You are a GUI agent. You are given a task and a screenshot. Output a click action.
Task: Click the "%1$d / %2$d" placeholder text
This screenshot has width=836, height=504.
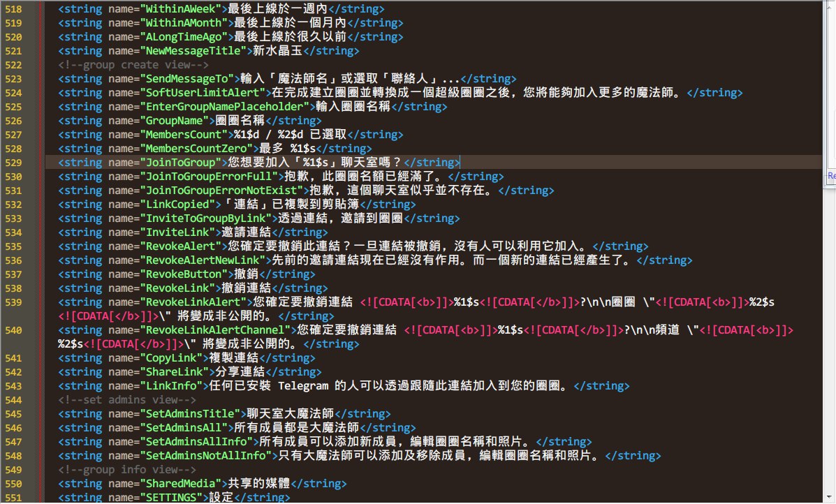click(x=269, y=134)
